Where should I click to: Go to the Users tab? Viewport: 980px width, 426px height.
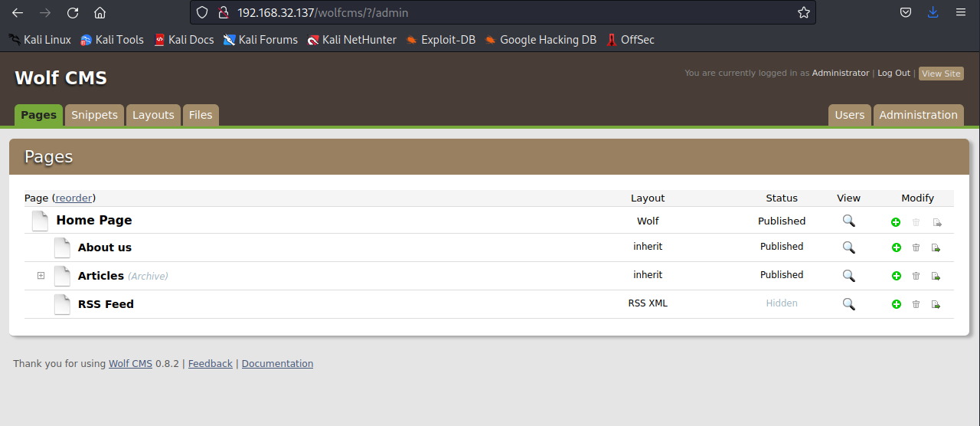point(850,115)
